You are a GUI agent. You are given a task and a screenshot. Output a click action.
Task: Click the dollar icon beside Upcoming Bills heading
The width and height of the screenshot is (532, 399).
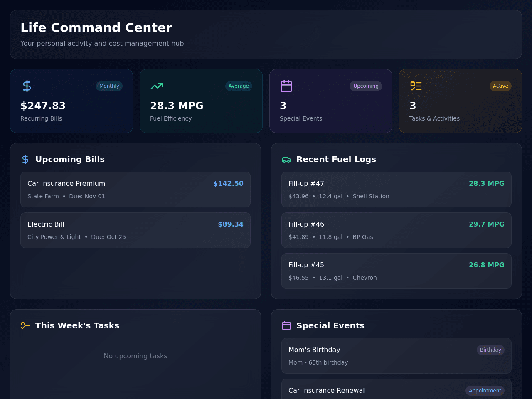point(25,159)
